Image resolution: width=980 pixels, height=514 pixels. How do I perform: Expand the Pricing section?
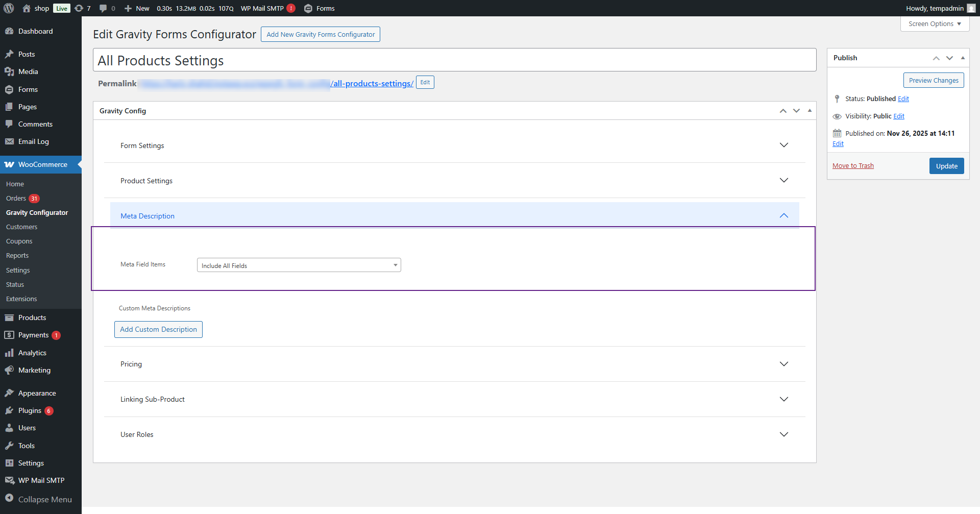coord(454,364)
